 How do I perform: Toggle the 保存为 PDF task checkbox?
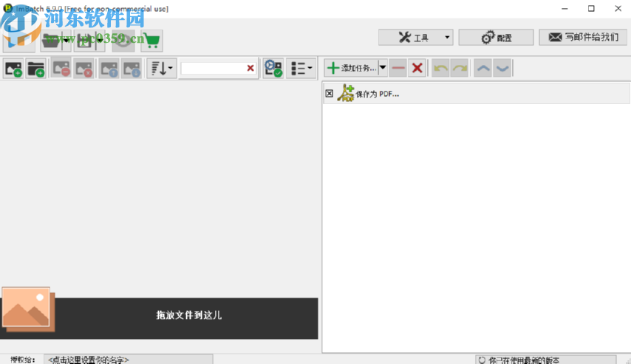point(330,94)
